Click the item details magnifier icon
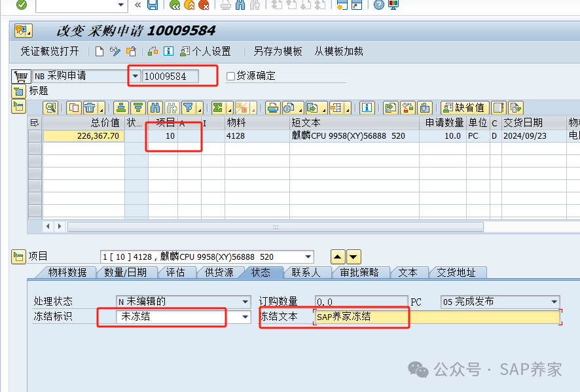 pos(50,108)
